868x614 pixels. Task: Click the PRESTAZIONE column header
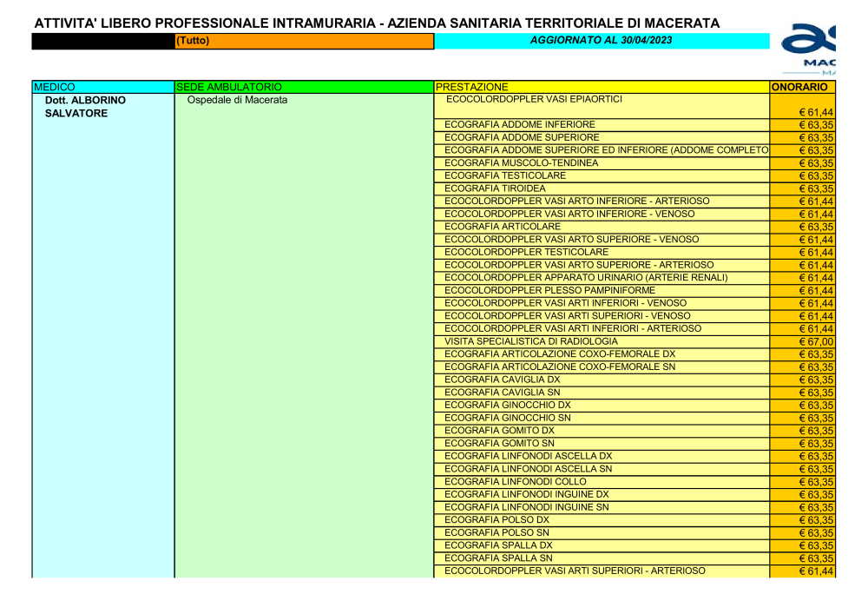pos(601,87)
